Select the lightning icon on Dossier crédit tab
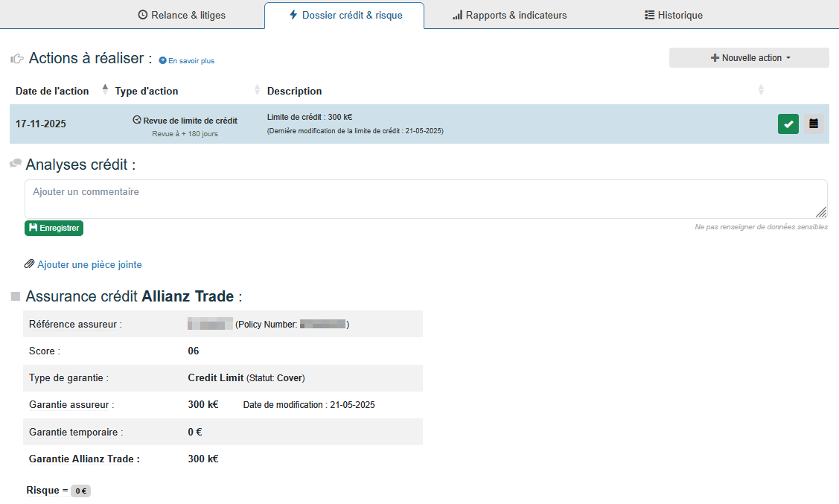The image size is (839, 504). [x=295, y=14]
